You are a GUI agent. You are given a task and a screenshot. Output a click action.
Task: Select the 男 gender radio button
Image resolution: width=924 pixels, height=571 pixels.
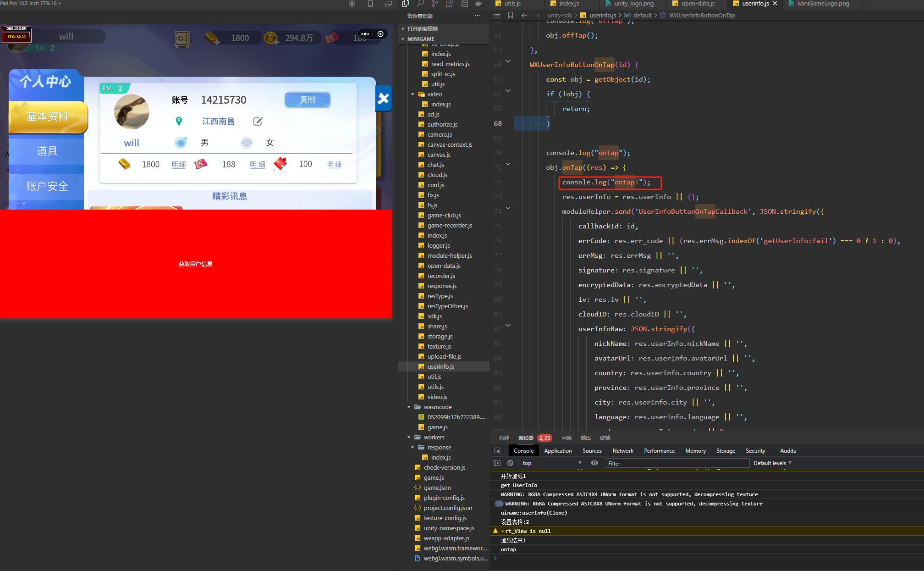[181, 143]
